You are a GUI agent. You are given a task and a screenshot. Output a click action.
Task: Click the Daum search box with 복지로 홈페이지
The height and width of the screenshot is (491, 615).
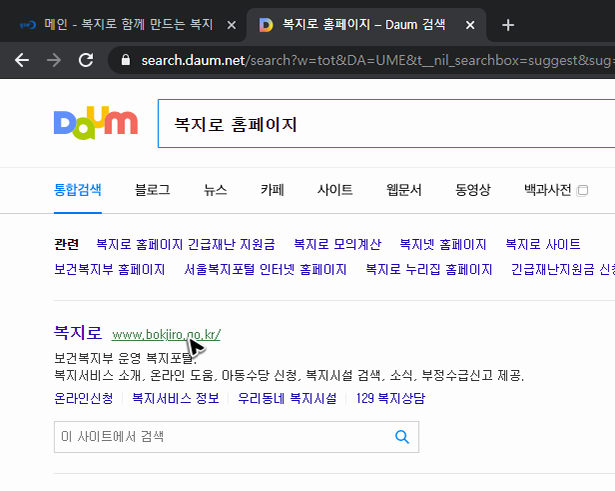(x=386, y=124)
